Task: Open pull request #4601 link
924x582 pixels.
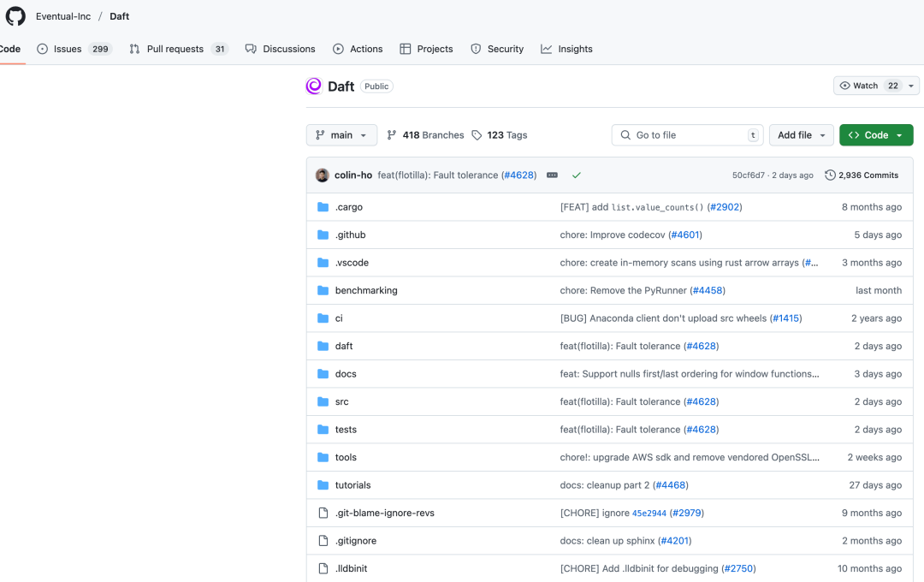Action: coord(685,235)
